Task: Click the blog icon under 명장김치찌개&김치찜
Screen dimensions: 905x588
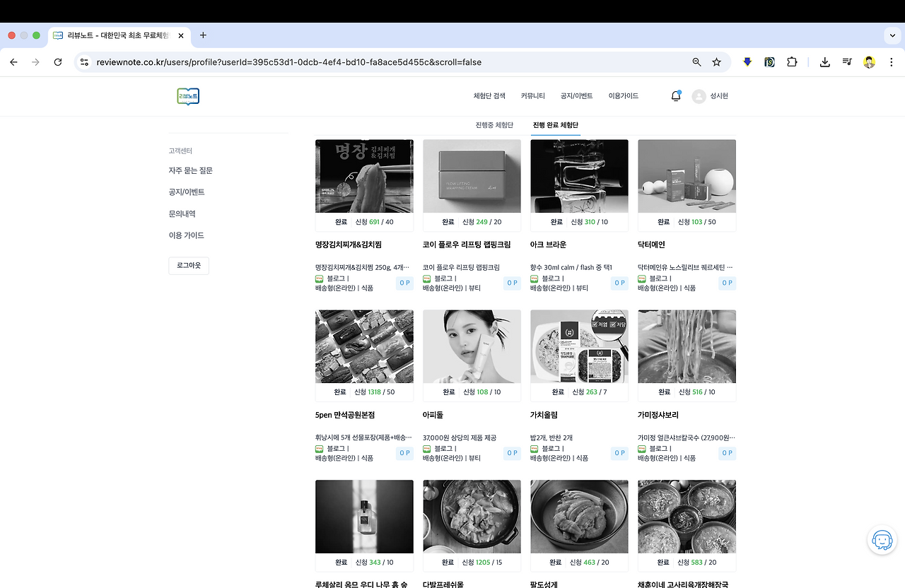Action: [319, 278]
